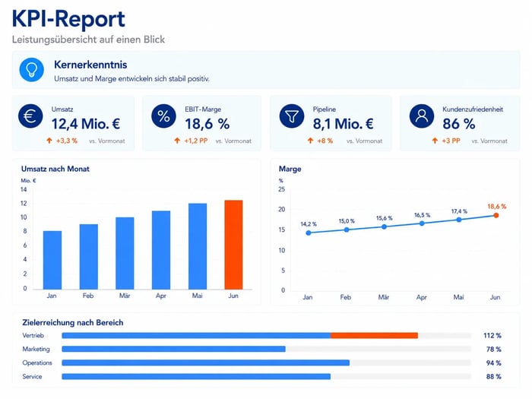Click the KPI-Report title

coord(68,19)
